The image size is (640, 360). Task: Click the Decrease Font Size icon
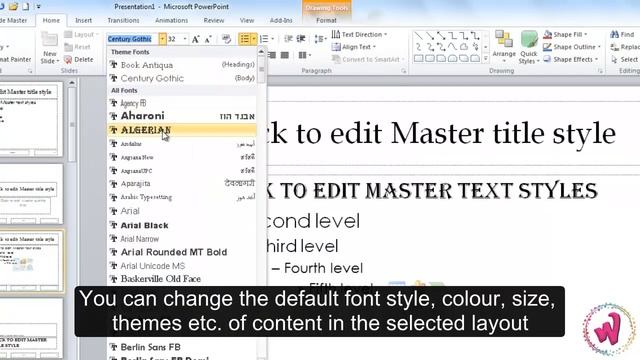208,39
